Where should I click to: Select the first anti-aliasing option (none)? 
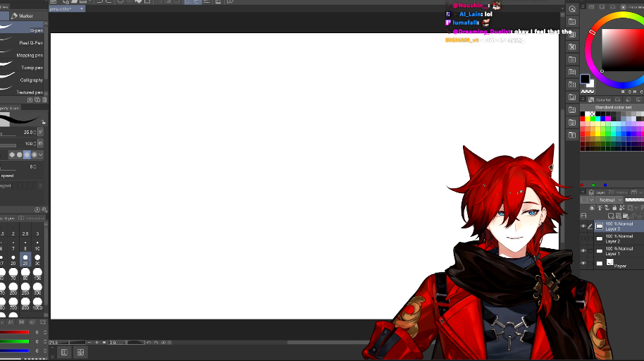[x=12, y=154]
